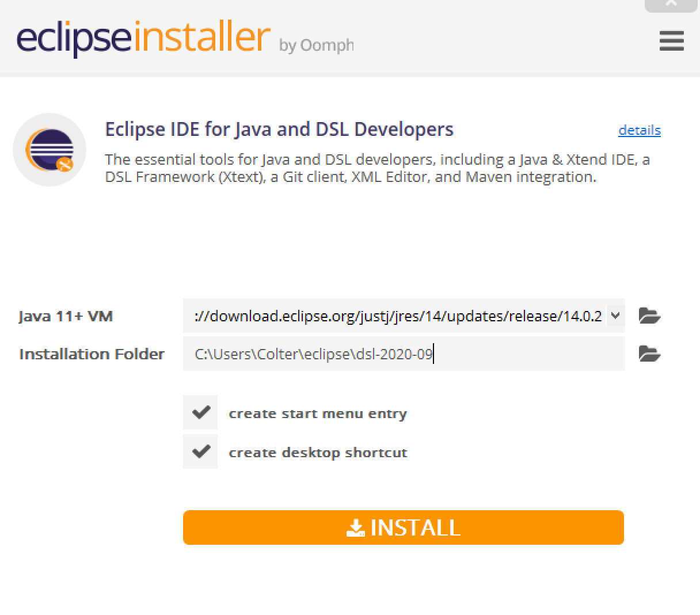Open the hamburger menu
The image size is (700, 615).
pyautogui.click(x=671, y=41)
